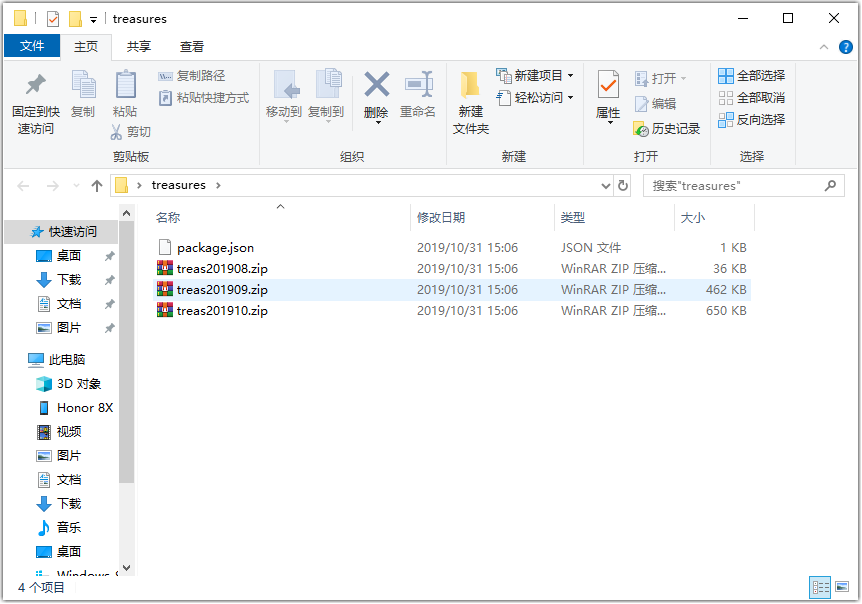Select treas201908.zip file

tap(452, 269)
